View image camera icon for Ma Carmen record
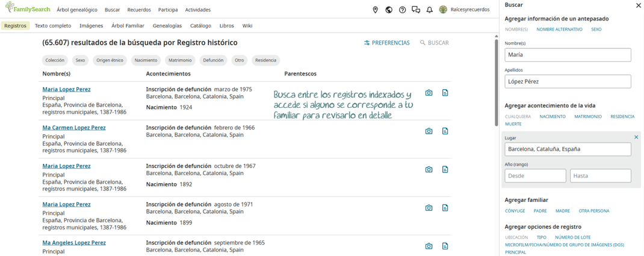The height and width of the screenshot is (256, 644). coord(429,131)
